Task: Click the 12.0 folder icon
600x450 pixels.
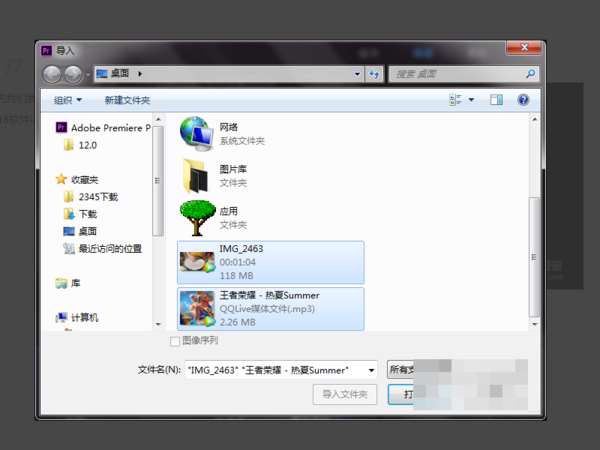Action: tap(69, 145)
